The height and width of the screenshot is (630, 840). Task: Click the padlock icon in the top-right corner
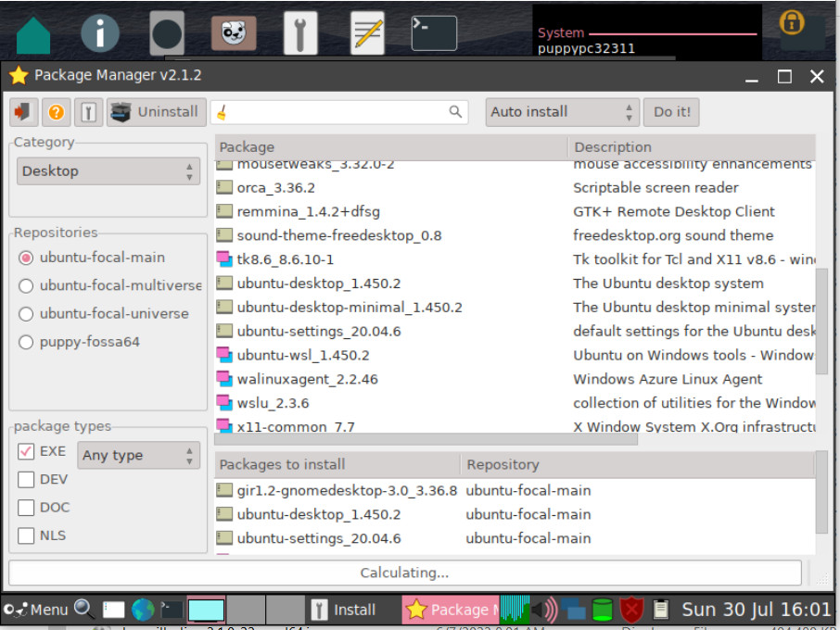(x=792, y=22)
